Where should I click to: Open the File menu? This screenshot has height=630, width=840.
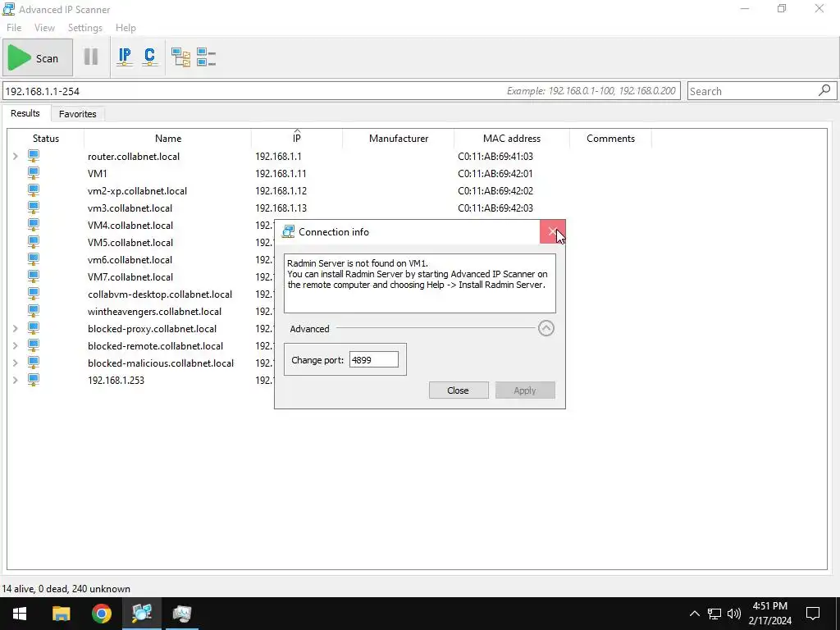point(14,28)
